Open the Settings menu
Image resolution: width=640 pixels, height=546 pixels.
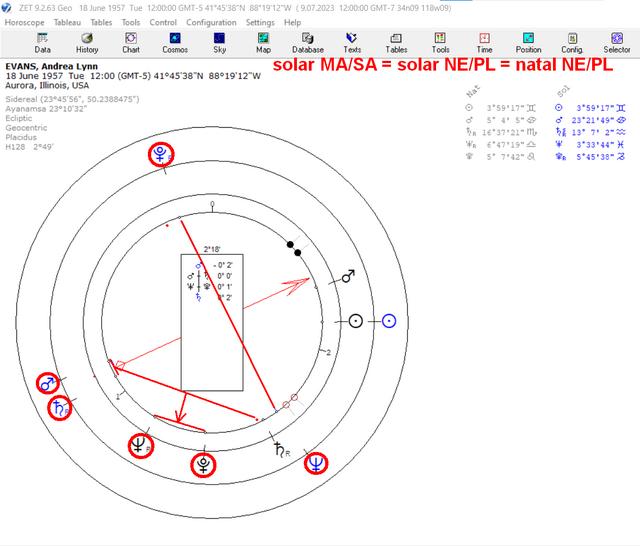point(260,22)
